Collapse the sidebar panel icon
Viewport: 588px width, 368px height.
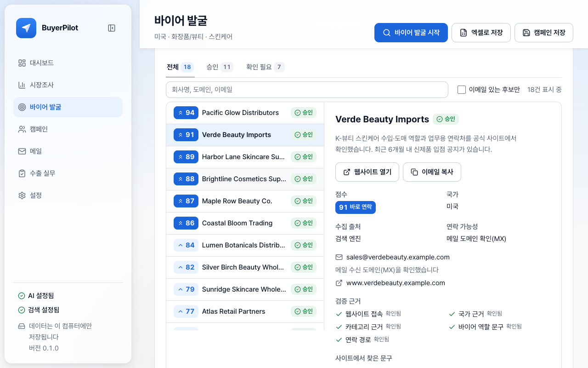pos(112,28)
